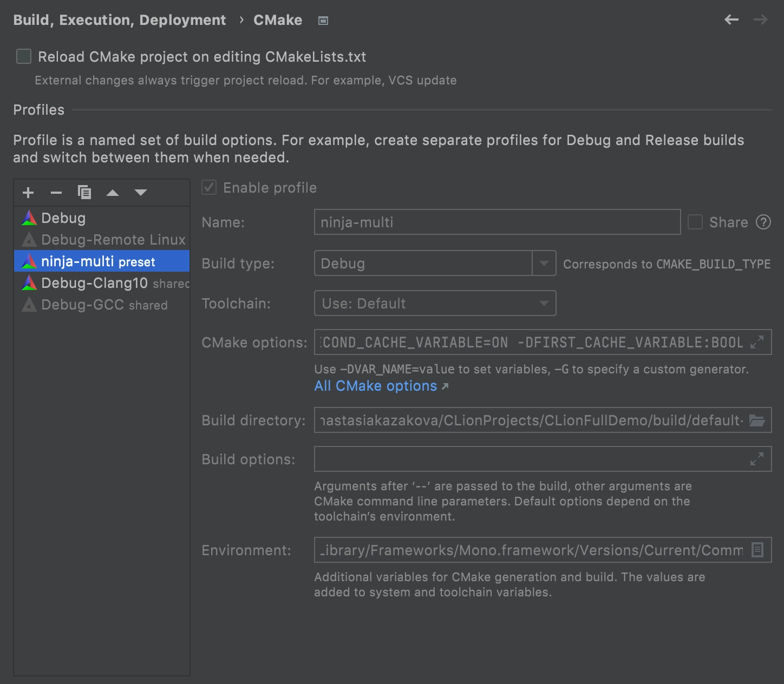Click the 'External changes always trigger' hint
Viewport: 784px width, 684px height.
click(246, 80)
